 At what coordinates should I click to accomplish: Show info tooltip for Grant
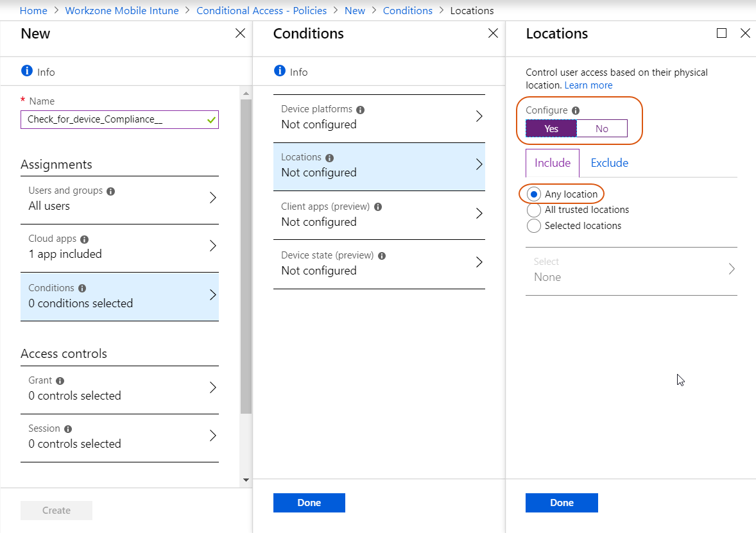[60, 381]
